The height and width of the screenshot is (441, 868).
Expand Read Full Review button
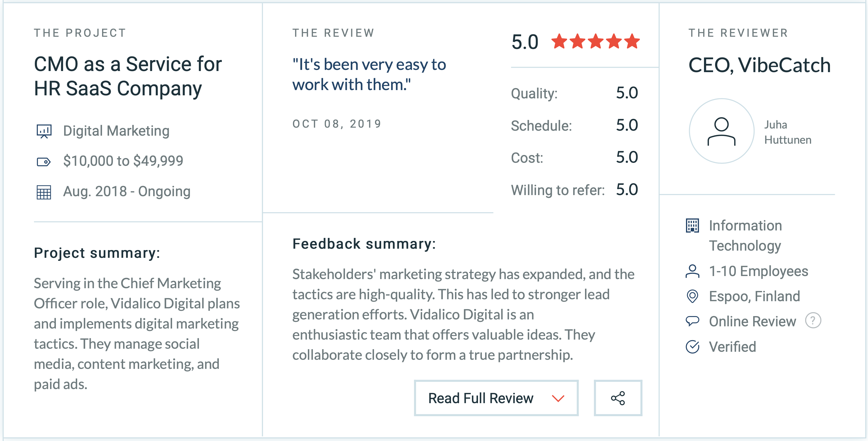[x=496, y=398]
